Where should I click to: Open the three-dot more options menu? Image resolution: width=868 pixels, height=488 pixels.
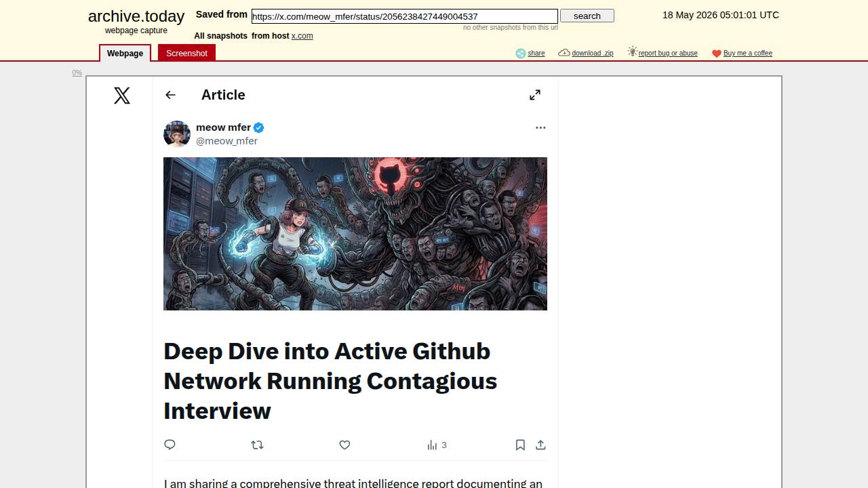tap(540, 127)
